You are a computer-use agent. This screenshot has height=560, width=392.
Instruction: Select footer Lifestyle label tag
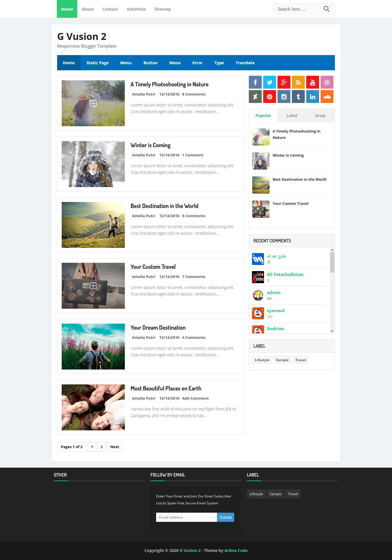tap(256, 494)
